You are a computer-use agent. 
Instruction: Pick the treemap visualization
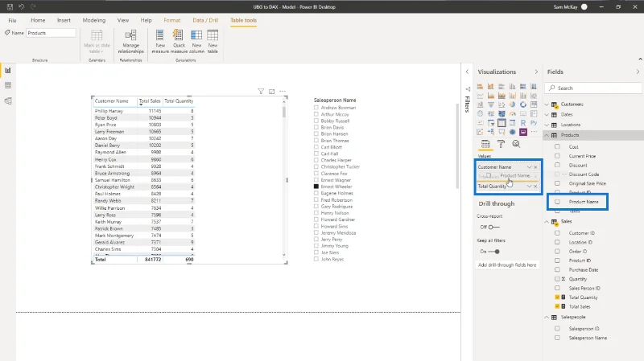coord(534,105)
